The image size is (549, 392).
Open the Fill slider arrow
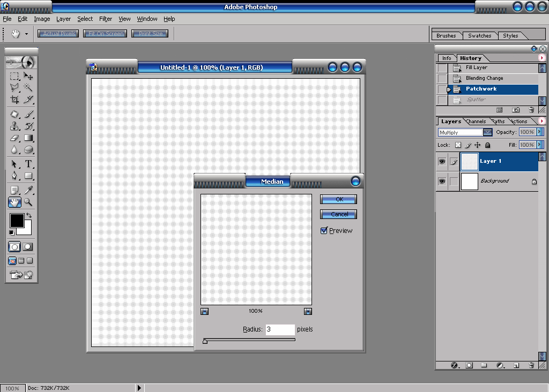click(x=540, y=145)
